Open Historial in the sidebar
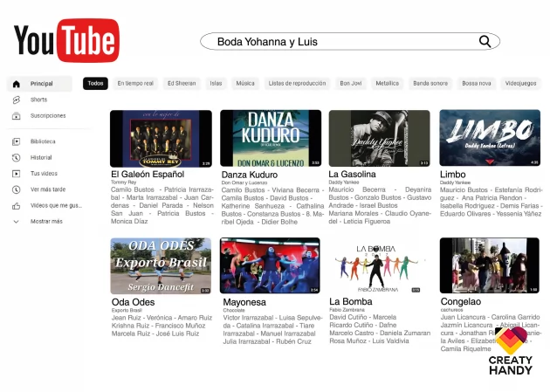The image size is (550, 392). pyautogui.click(x=41, y=158)
